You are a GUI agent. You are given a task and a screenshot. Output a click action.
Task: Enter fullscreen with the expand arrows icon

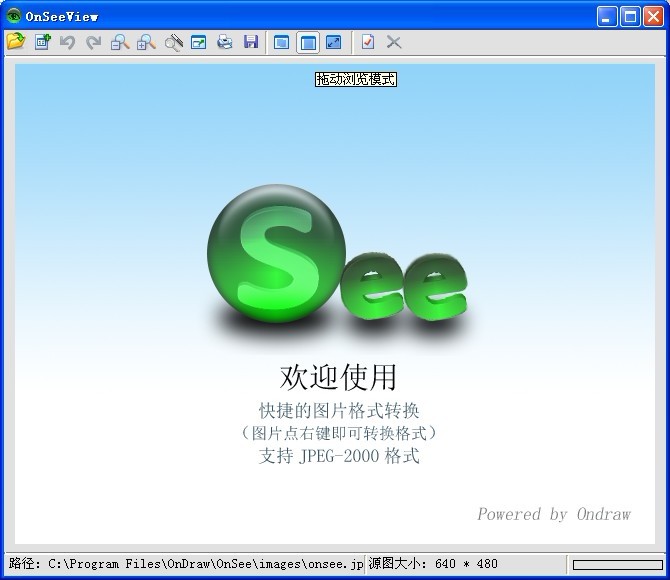334,42
